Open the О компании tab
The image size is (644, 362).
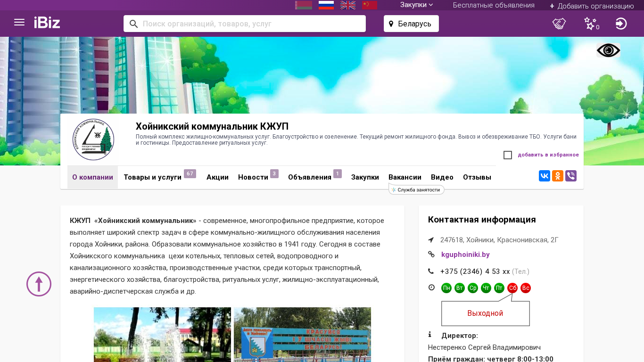pyautogui.click(x=92, y=177)
